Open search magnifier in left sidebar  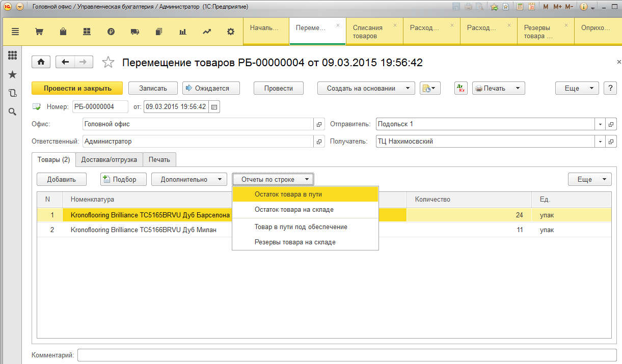coord(13,111)
